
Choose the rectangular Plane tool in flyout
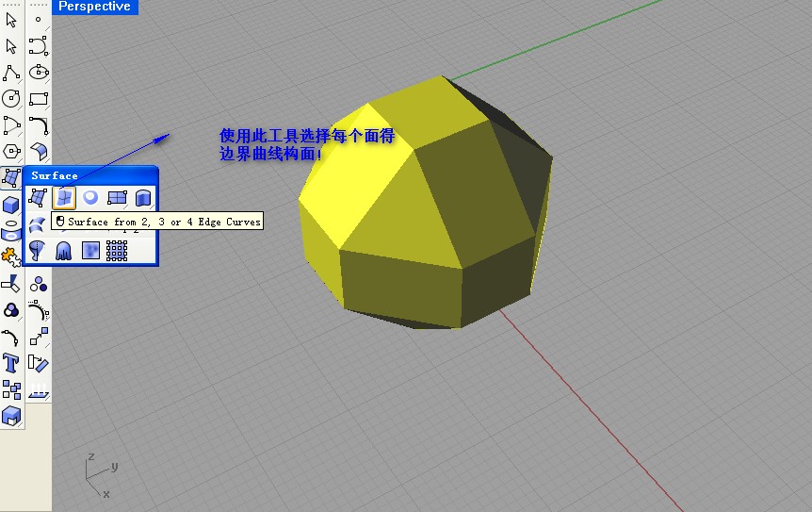pos(117,197)
